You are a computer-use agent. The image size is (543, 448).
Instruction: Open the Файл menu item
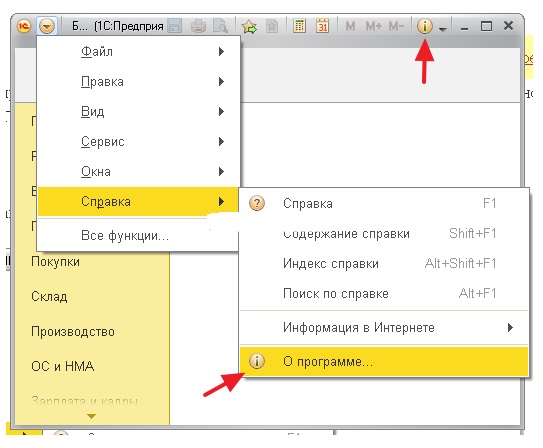[x=138, y=52]
